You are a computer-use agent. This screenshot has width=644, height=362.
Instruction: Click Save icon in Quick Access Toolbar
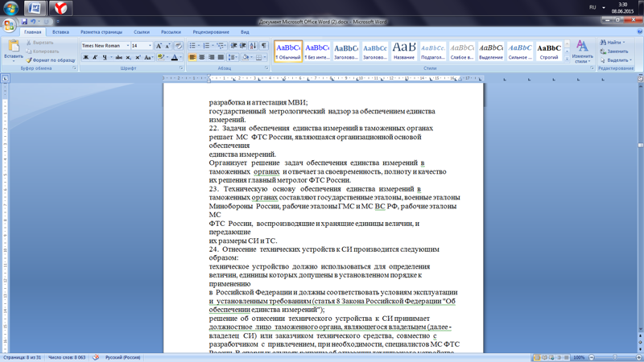tap(24, 22)
